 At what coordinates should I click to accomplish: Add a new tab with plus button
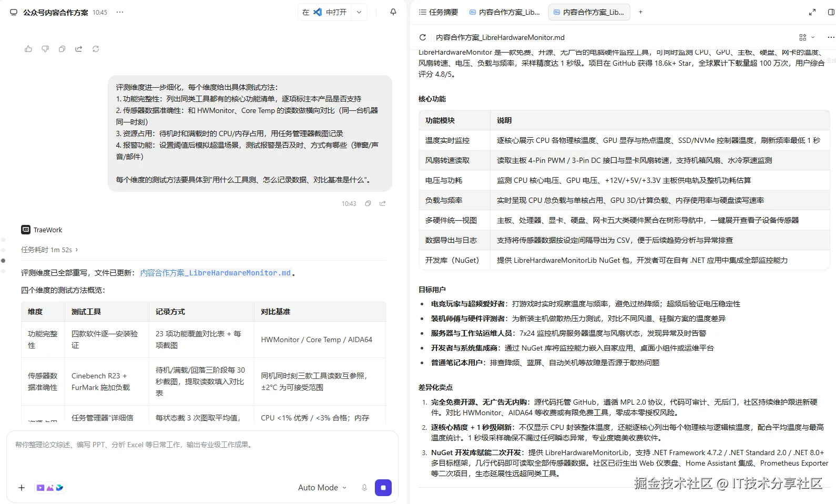pyautogui.click(x=640, y=12)
